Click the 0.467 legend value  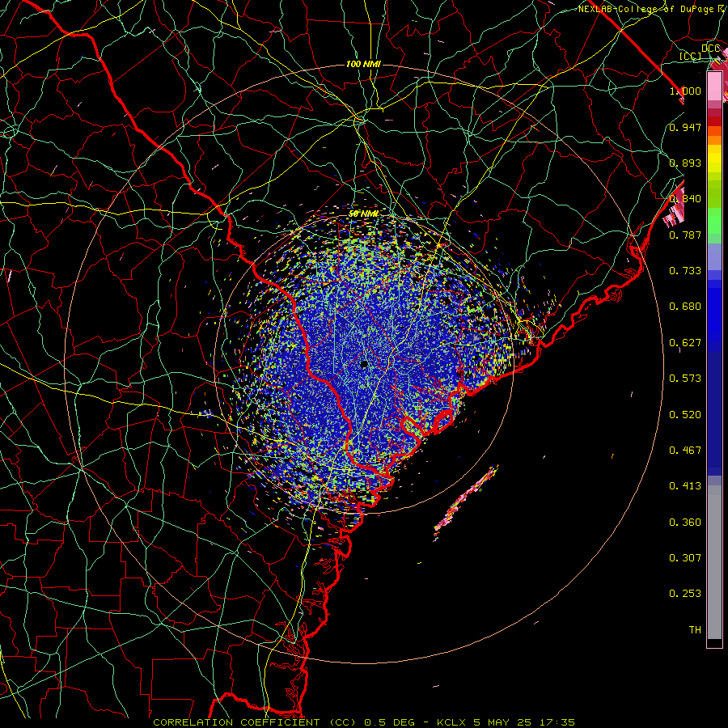click(x=685, y=451)
